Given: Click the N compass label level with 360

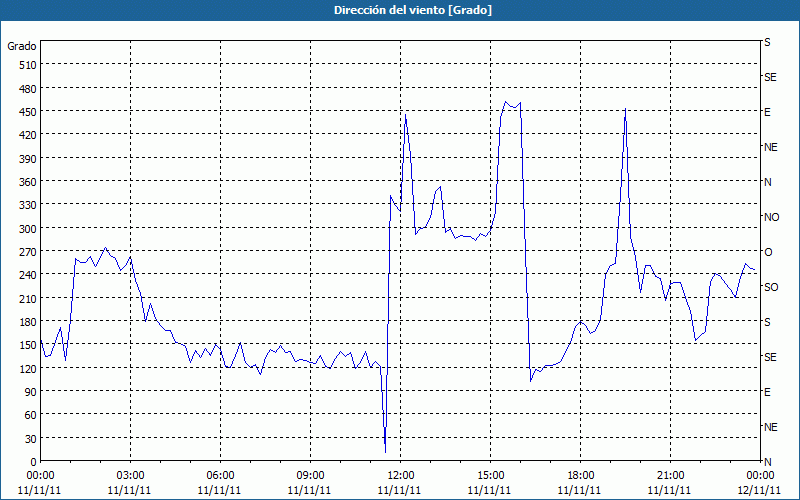Looking at the screenshot, I should [768, 182].
